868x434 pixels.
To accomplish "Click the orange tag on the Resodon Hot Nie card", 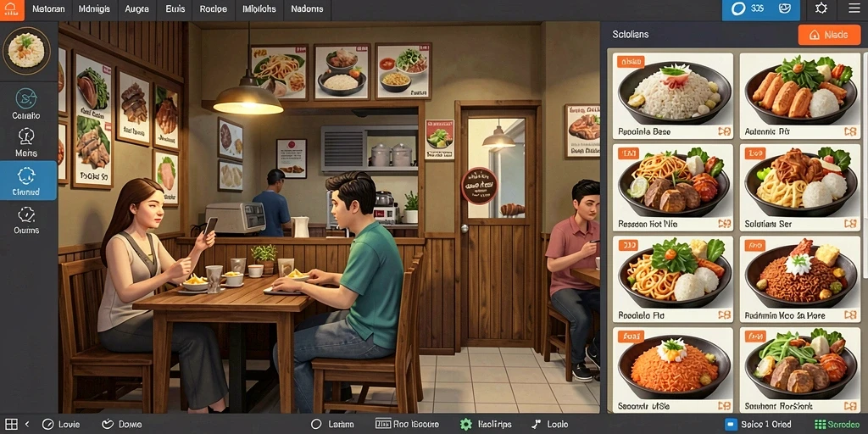I will (628, 153).
